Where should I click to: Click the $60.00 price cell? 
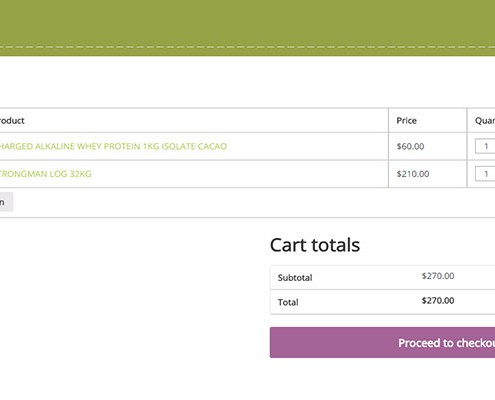[410, 146]
